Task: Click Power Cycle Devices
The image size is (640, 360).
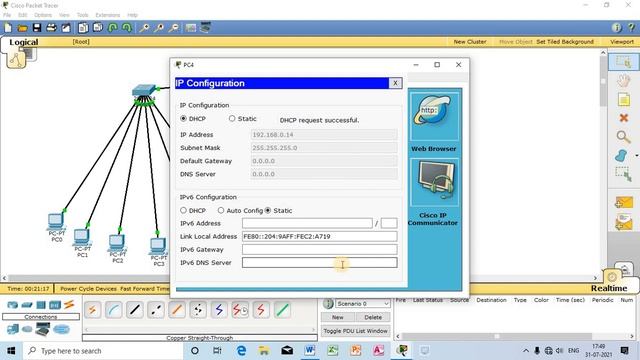Action: tap(89, 289)
